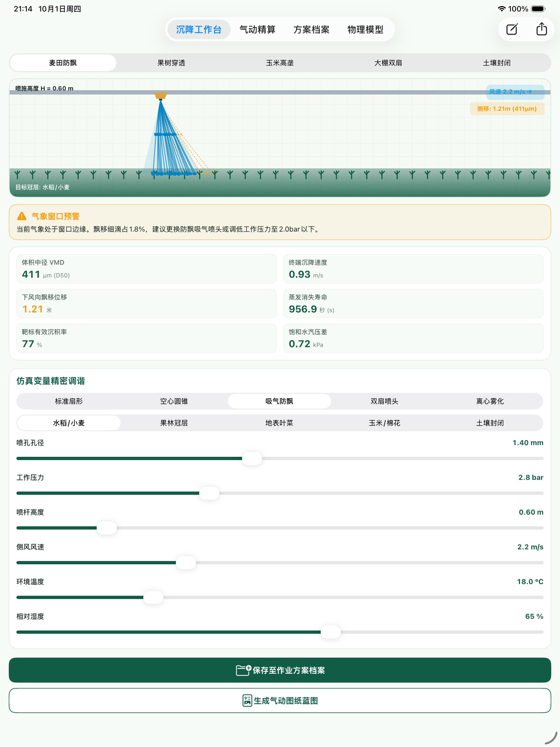Tap the 下风向飘移位移 metric card

click(146, 304)
